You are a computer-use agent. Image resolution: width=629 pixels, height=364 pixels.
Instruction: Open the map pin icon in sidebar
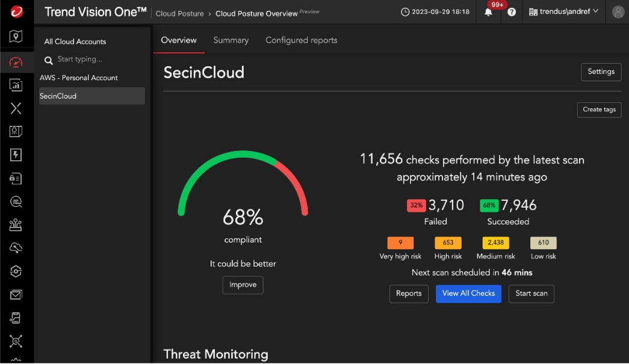click(x=16, y=37)
